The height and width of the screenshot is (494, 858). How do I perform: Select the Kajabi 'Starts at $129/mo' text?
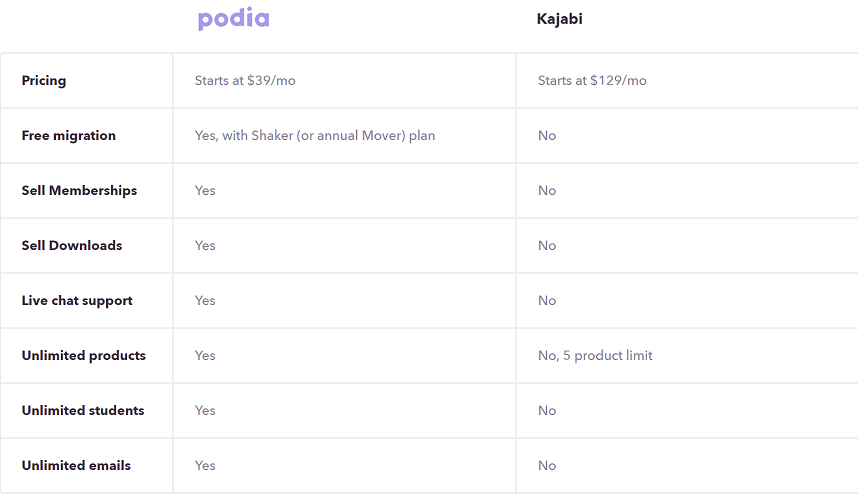tap(592, 81)
